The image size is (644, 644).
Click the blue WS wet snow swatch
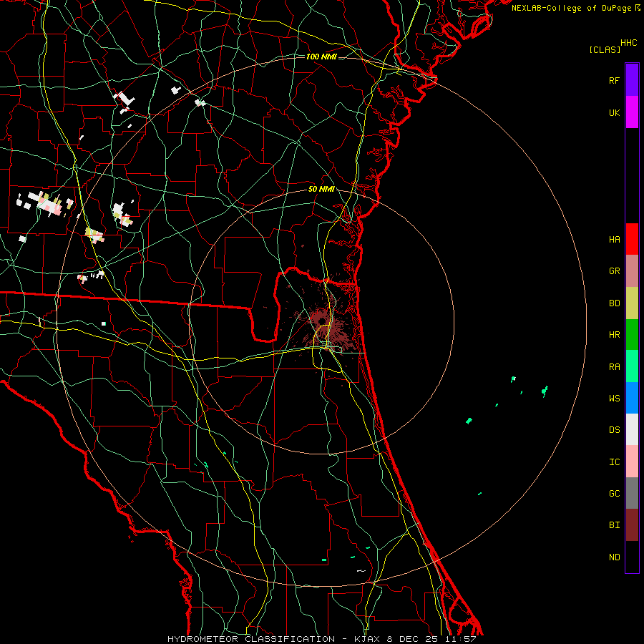[632, 398]
